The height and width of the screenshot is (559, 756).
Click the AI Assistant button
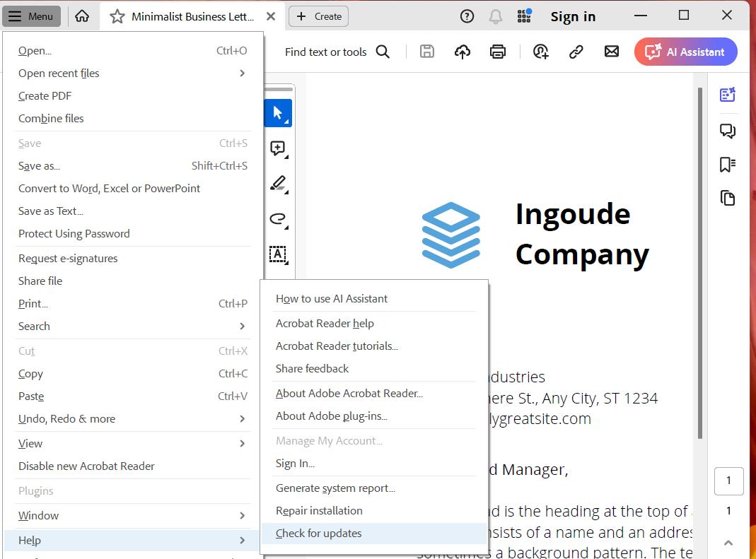point(685,51)
